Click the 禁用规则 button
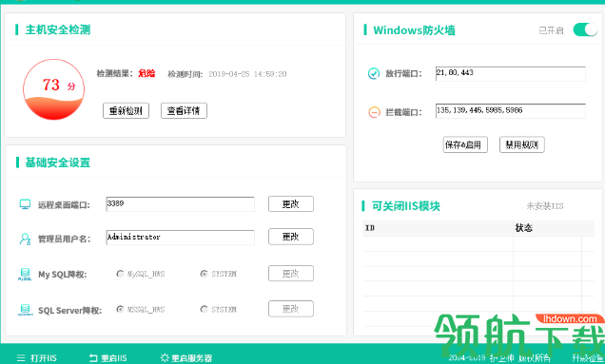Viewport: 605px width, 364px height. [521, 144]
